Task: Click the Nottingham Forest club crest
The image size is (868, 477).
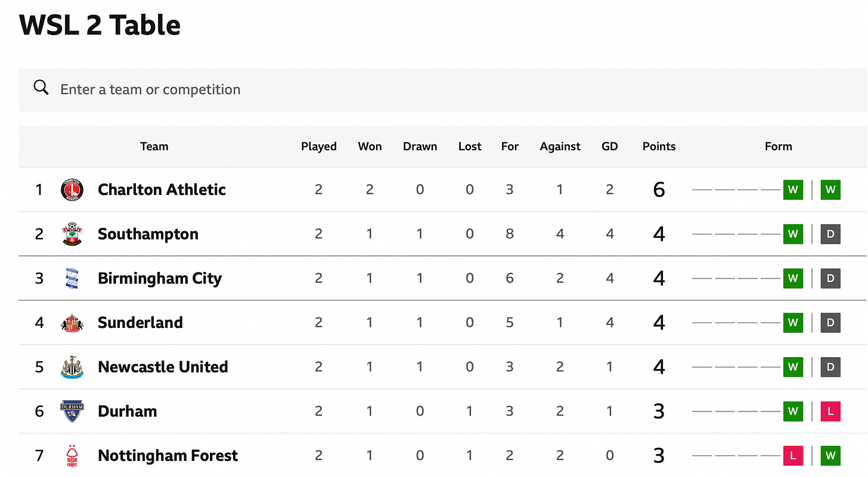Action: tap(72, 456)
